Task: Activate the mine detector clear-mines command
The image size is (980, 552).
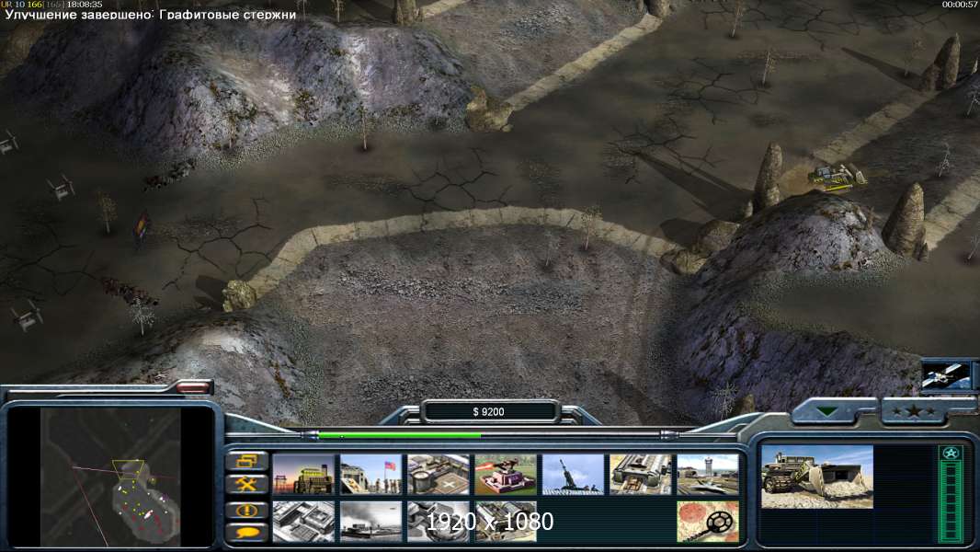Action: [x=708, y=521]
